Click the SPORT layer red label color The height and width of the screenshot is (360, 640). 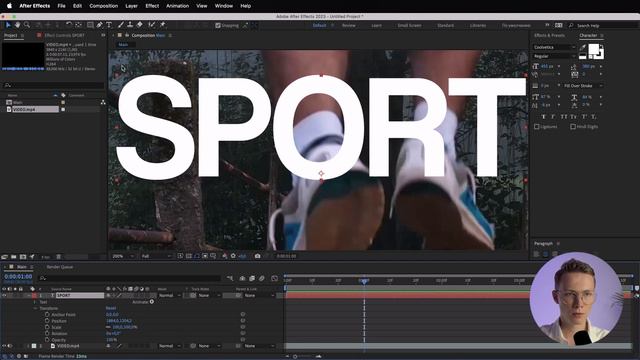34,295
